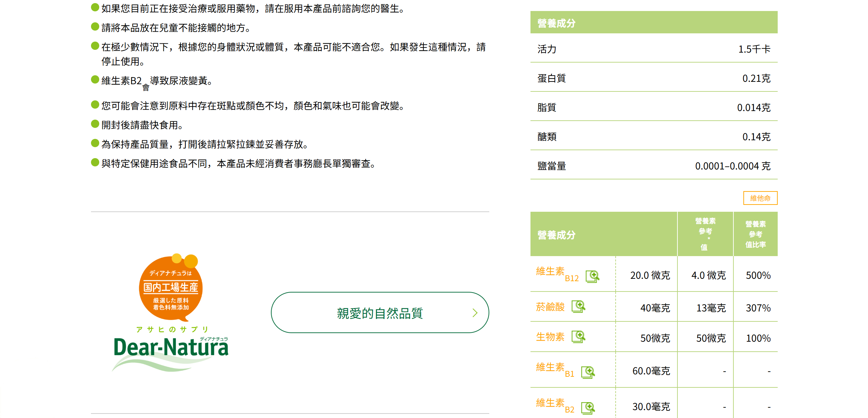Viewport: 868px width, 418px height.
Task: Follow the 維生素B12 ingredient link
Action: 557,273
